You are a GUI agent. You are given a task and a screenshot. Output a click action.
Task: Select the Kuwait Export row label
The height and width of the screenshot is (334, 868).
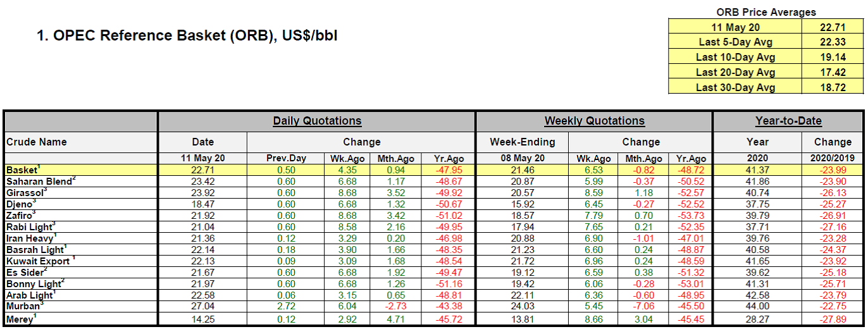click(x=38, y=261)
